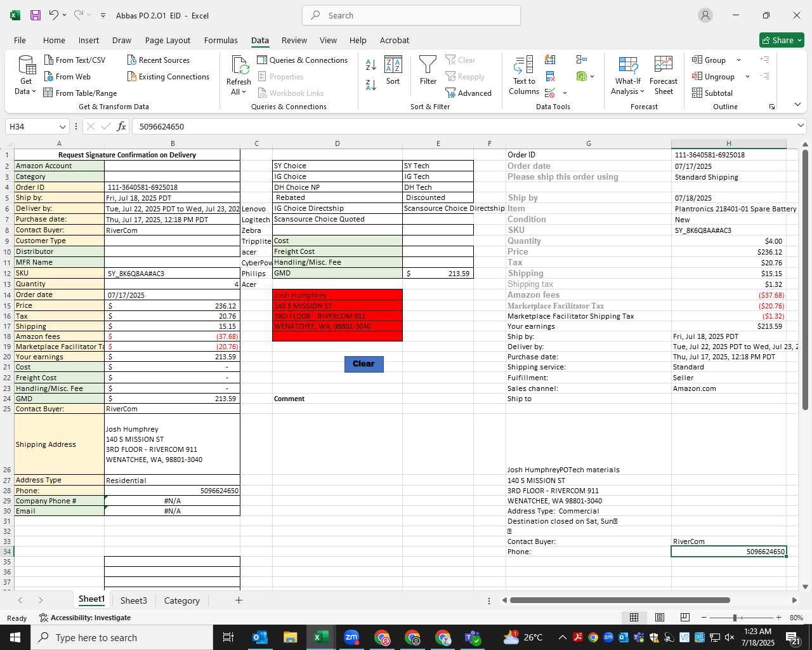The image size is (812, 650).
Task: Create a Forecast Sheet
Action: [664, 76]
